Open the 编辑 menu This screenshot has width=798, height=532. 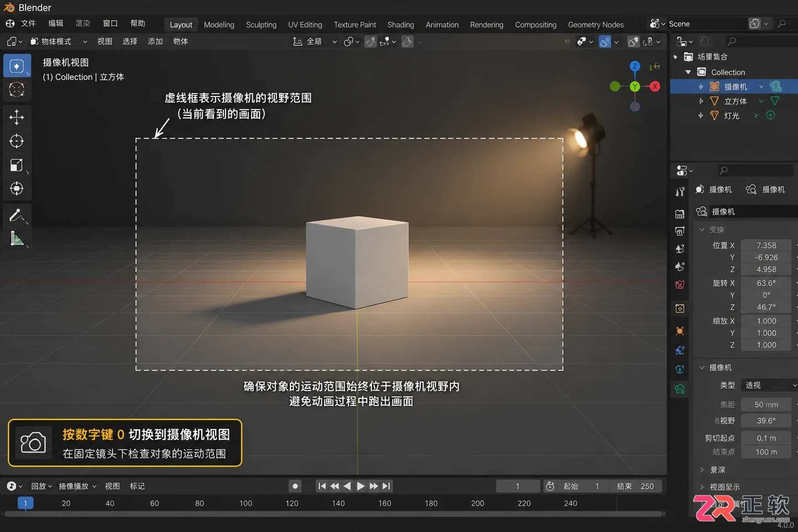click(56, 23)
